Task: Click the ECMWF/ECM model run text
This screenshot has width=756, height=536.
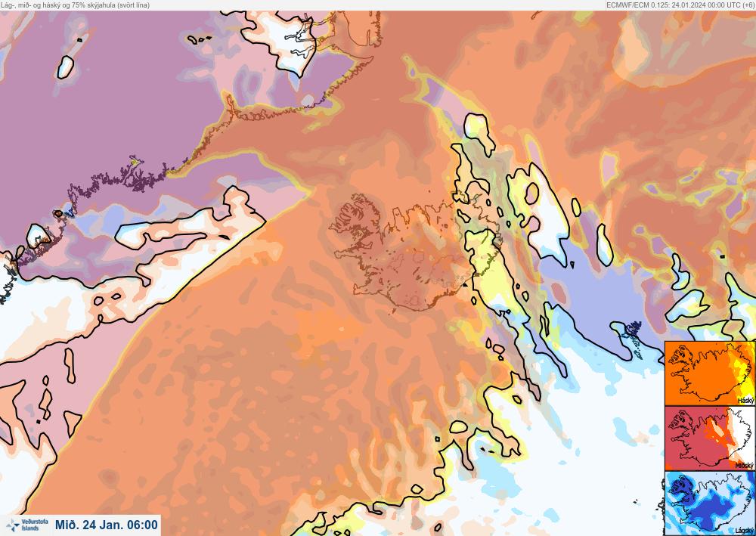Action: click(680, 5)
